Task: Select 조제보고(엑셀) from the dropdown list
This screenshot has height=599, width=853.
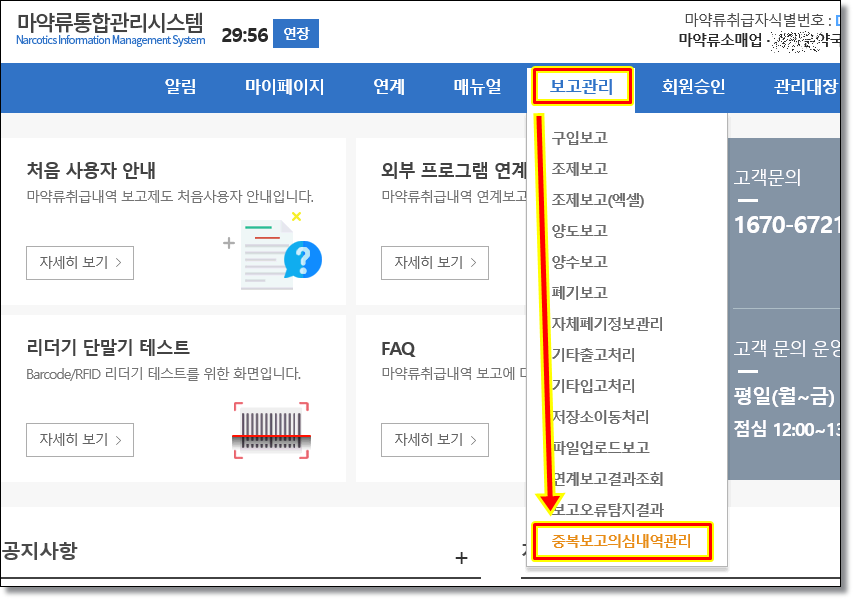Action: coord(597,200)
